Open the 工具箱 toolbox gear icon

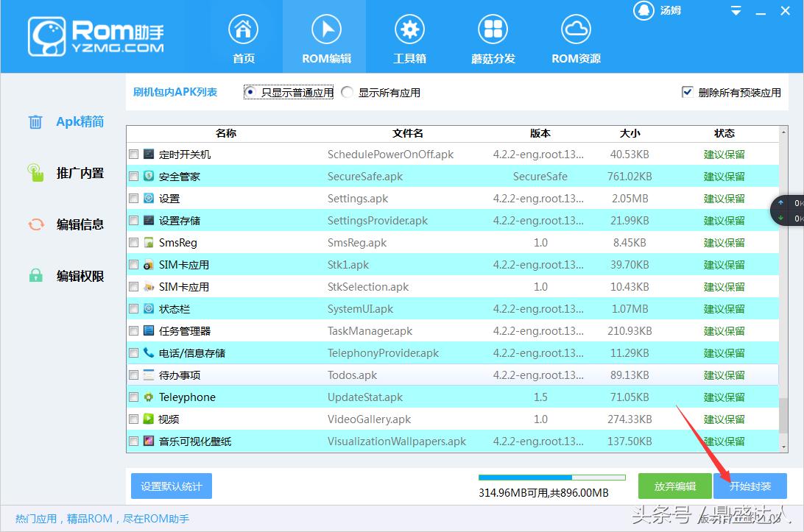pos(409,30)
